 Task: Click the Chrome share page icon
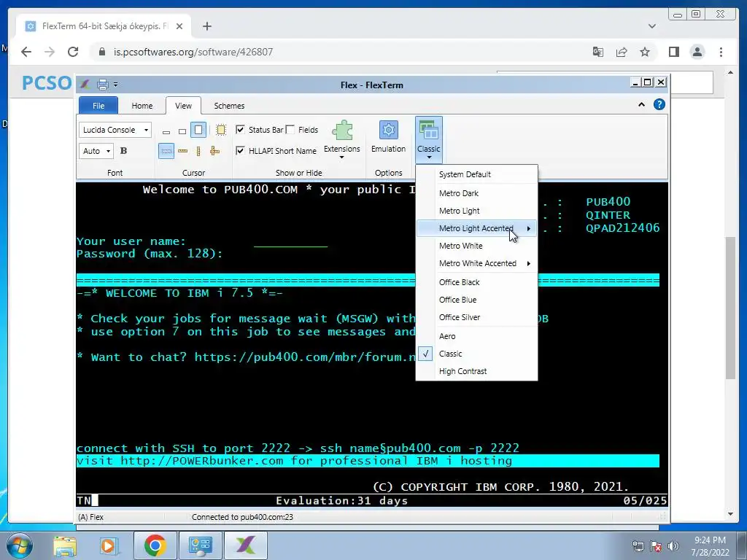(x=622, y=52)
